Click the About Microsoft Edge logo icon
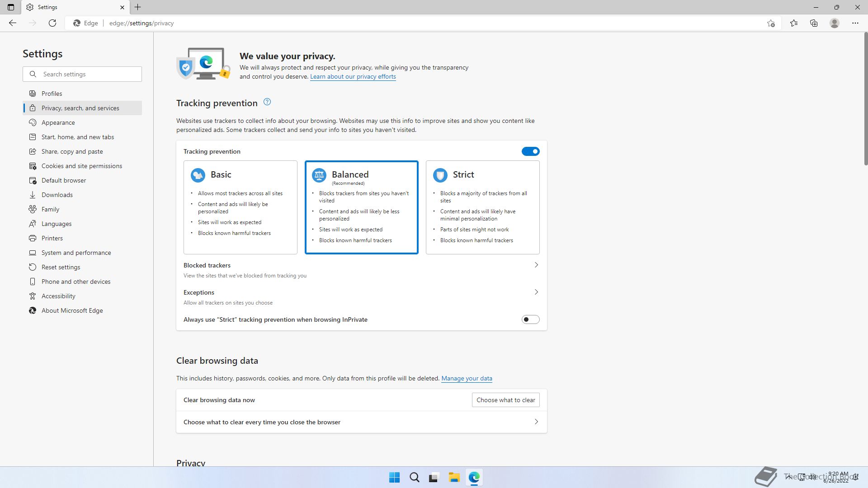The width and height of the screenshot is (868, 488). [33, 310]
